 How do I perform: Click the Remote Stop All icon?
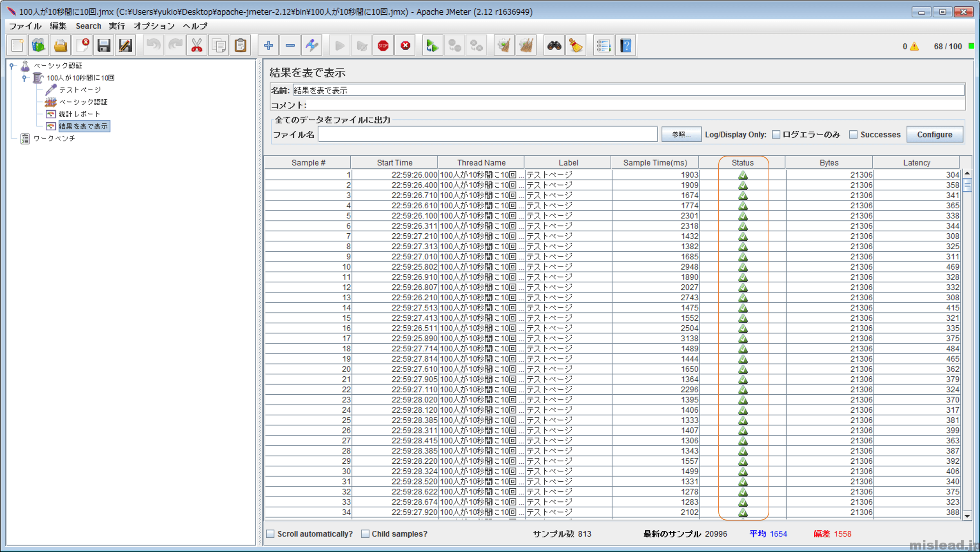pyautogui.click(x=454, y=45)
